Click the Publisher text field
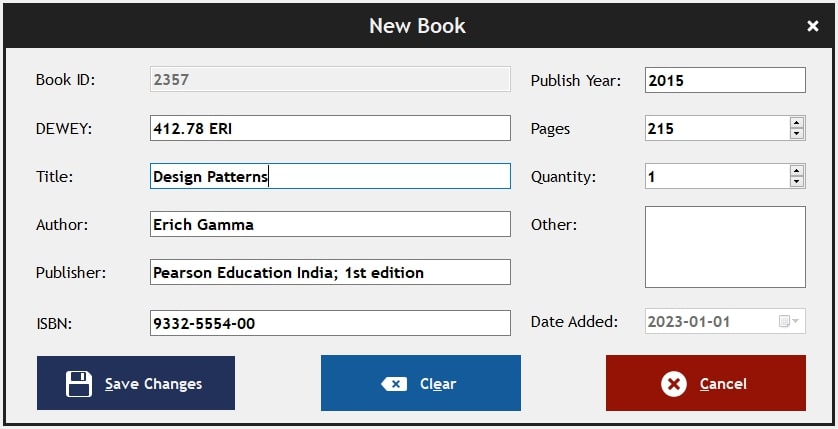The width and height of the screenshot is (838, 429). point(330,272)
